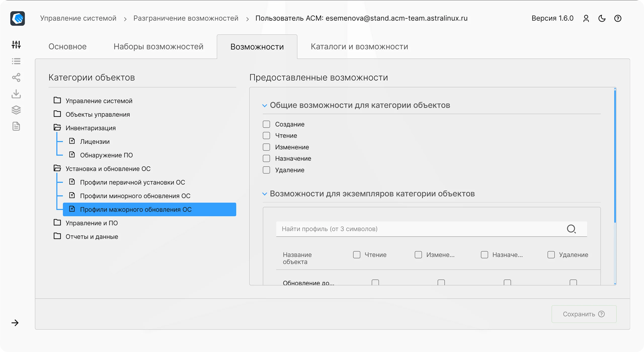644x352 pixels.
Task: Click the file icon next to Лицензии
Action: [72, 141]
